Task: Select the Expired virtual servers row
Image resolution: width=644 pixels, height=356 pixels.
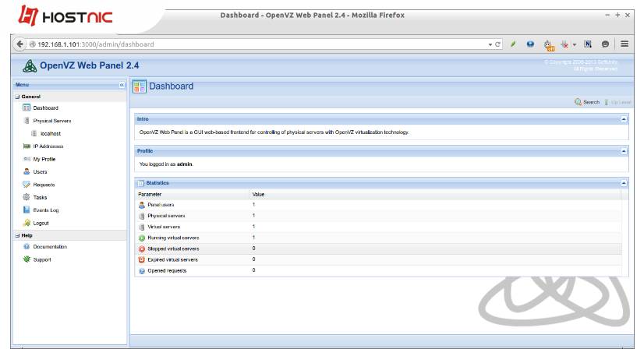Action: point(378,259)
